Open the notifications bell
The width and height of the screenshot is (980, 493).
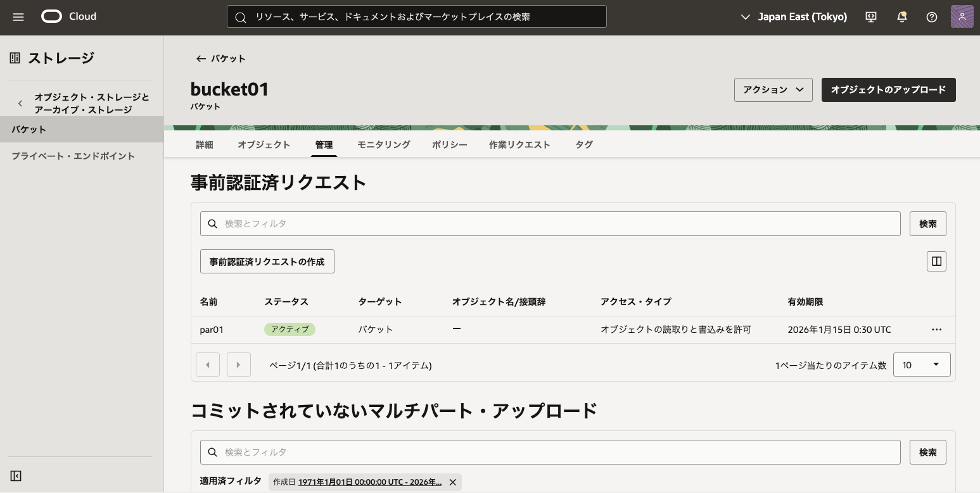point(902,17)
